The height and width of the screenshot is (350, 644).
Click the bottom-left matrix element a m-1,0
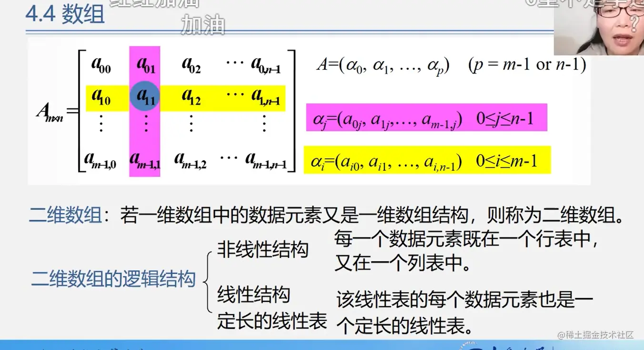tap(100, 160)
